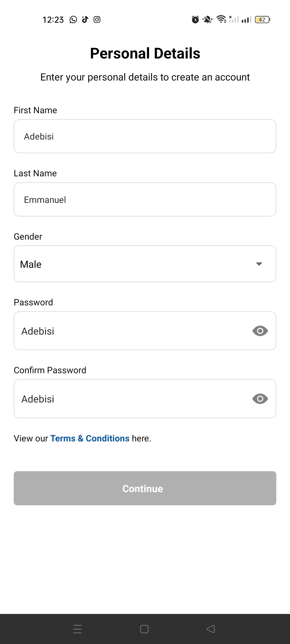Tap the Wi-Fi signal icon
290x644 pixels.
[x=221, y=19]
